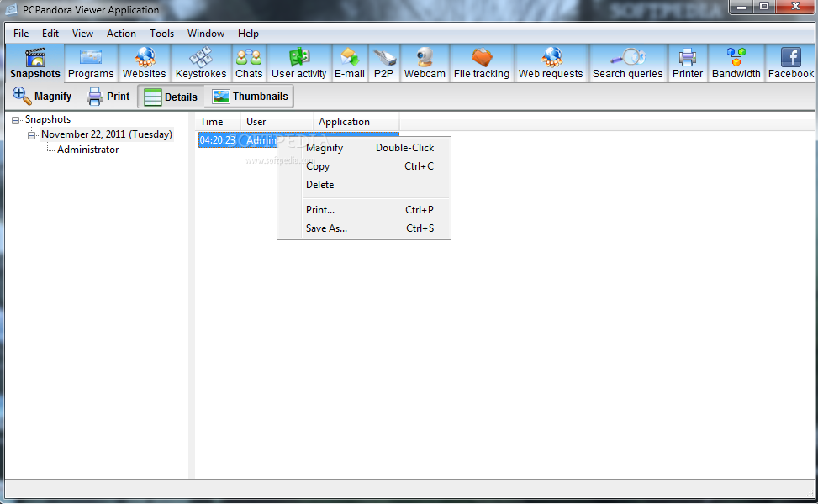Open the Printer category

[x=687, y=63]
